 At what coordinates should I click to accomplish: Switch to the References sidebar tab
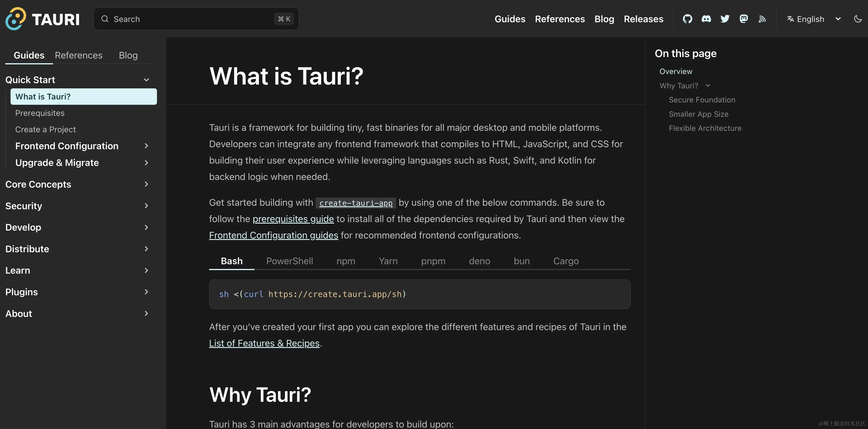(x=78, y=55)
